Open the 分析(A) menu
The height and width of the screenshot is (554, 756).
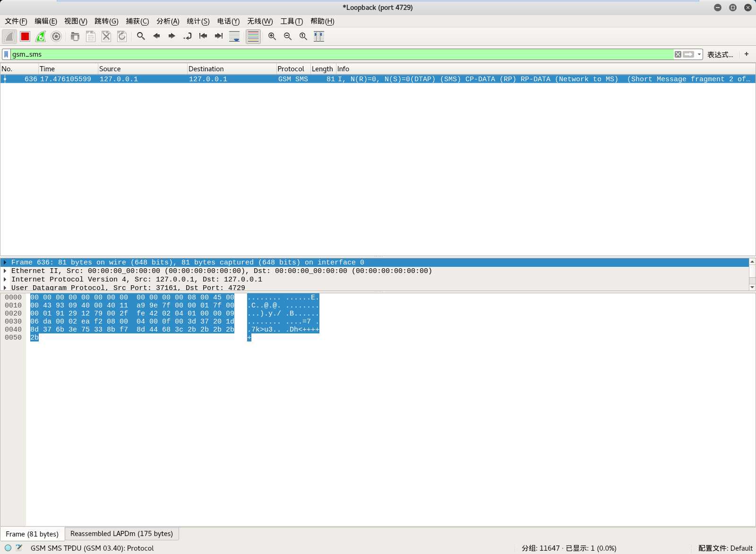click(x=168, y=21)
